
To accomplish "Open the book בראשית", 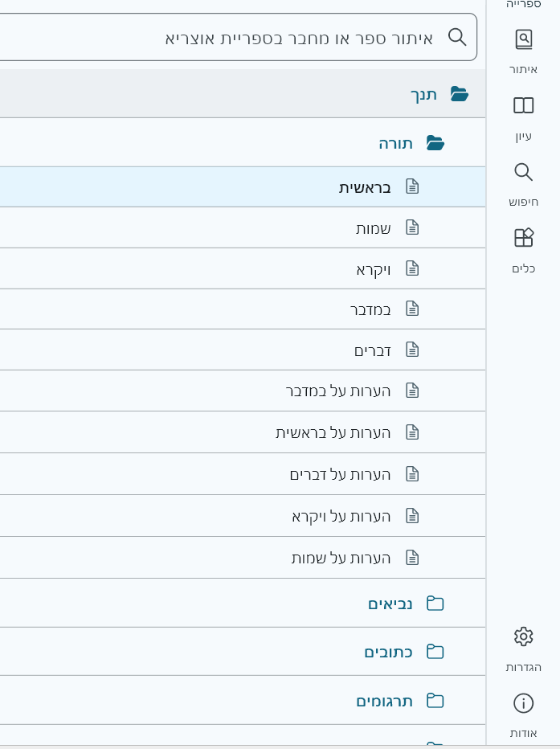I will pos(365,187).
